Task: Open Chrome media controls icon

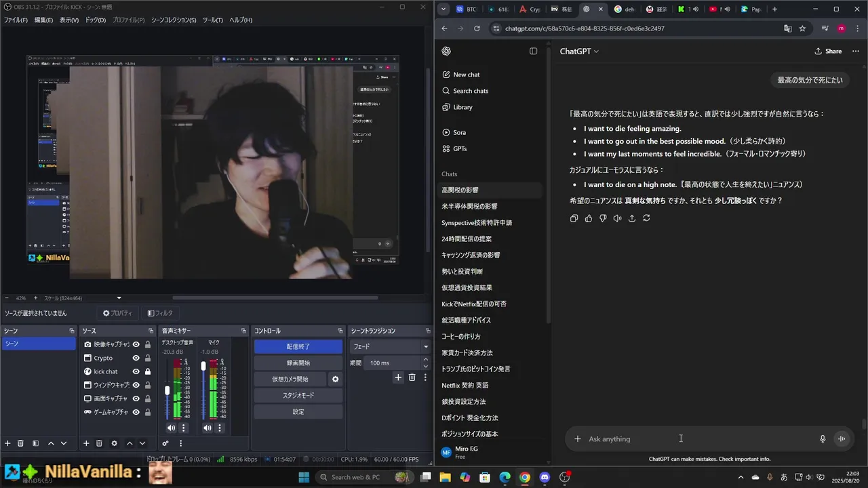Action: click(825, 28)
